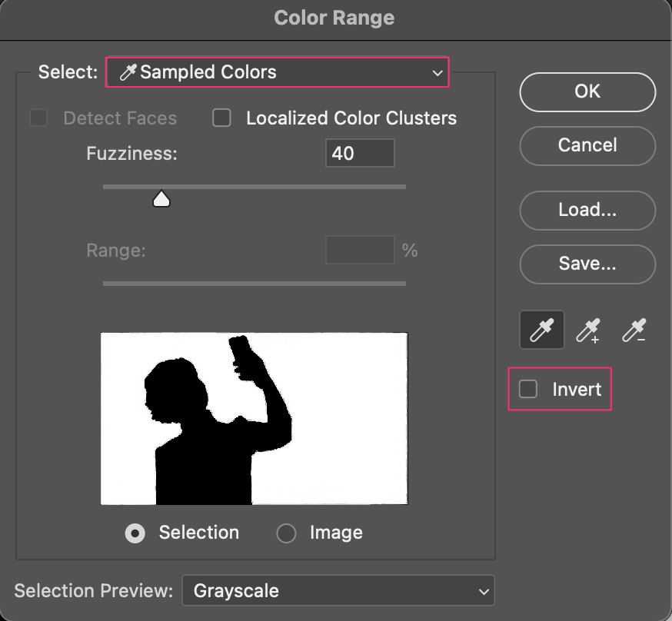
Task: Click the OK button
Action: click(587, 92)
